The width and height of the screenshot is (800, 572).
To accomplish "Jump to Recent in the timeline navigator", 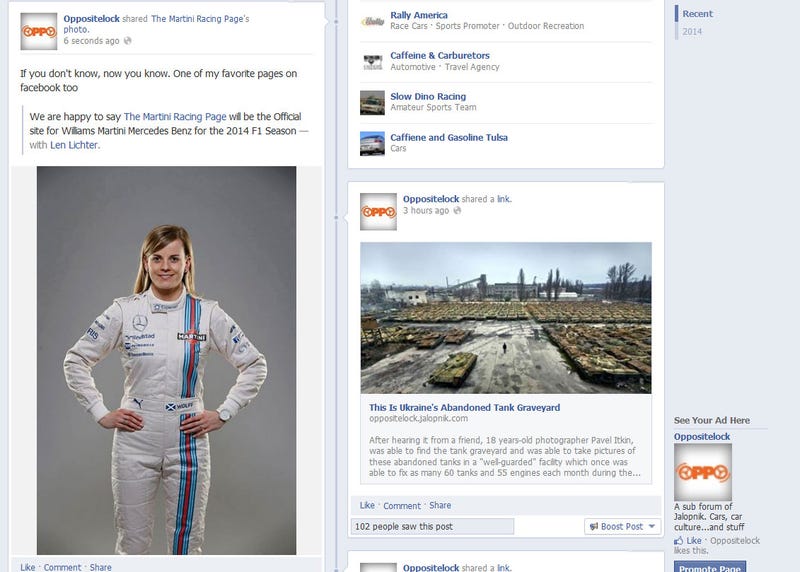I will 697,14.
